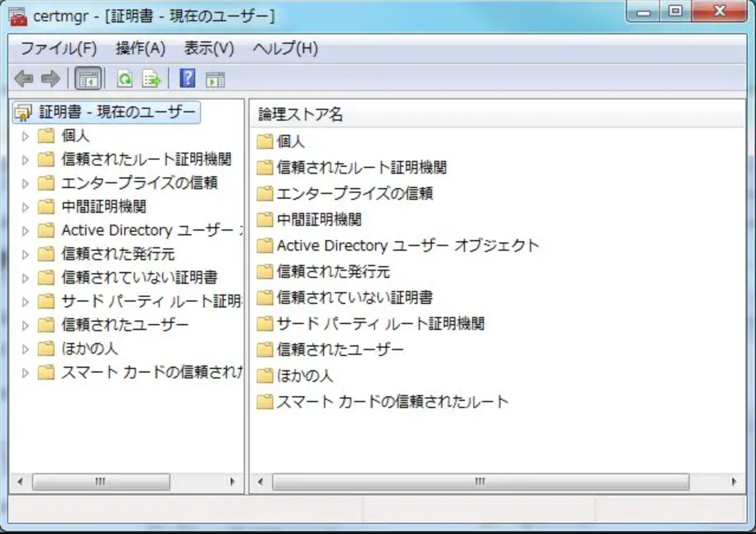The image size is (756, 534).
Task: Click the certmgr icon in the title bar
Action: [18, 15]
